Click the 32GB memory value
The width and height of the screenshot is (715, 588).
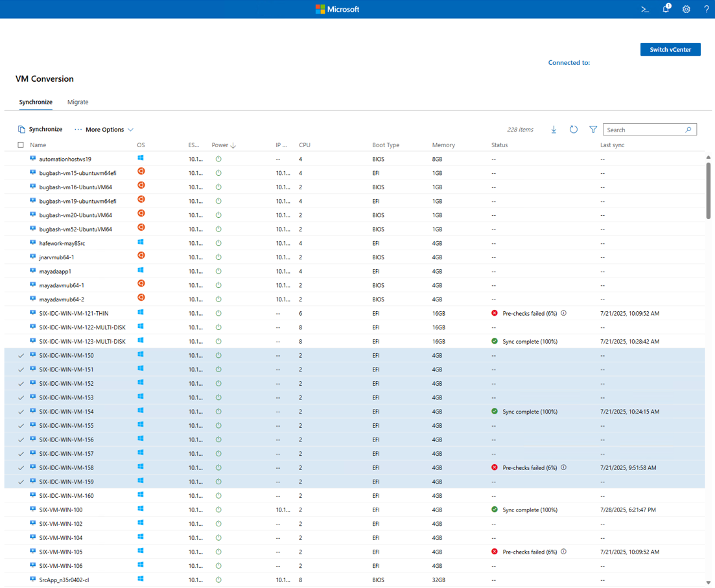coord(438,580)
